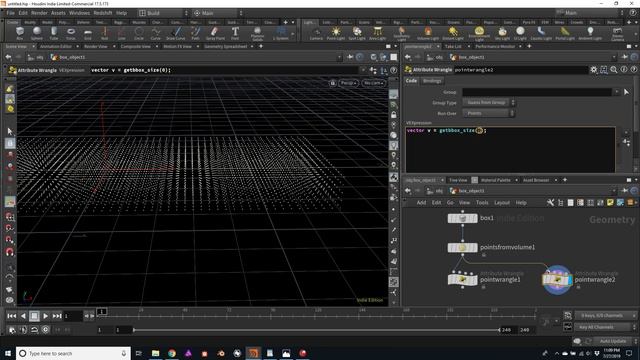Open Key All Channels dropdown
This screenshot has width=640, height=360.
pos(605,327)
